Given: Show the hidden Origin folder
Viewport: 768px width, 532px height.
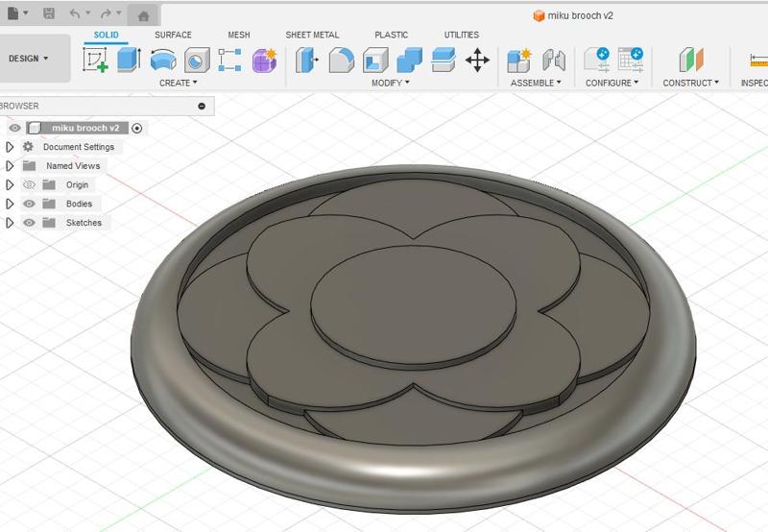Looking at the screenshot, I should click(x=29, y=184).
